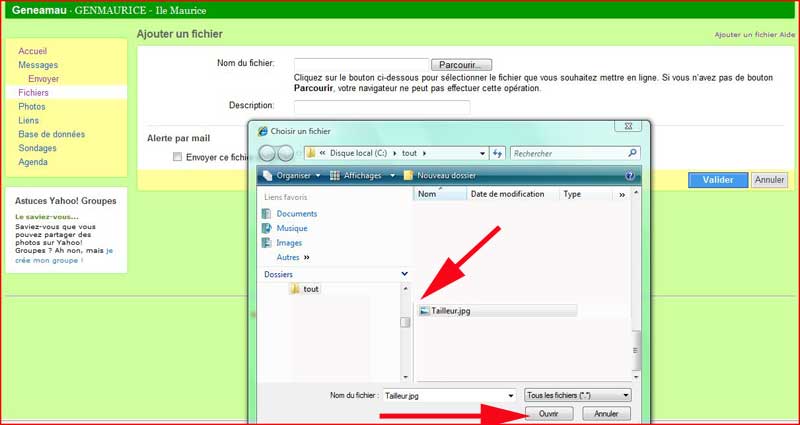Click the refresh icon beside the address bar
The image size is (800, 425).
pos(497,153)
